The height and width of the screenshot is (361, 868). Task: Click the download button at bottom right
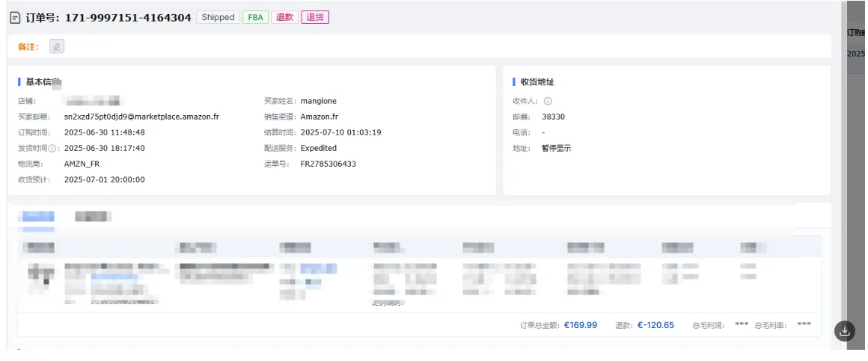click(845, 330)
